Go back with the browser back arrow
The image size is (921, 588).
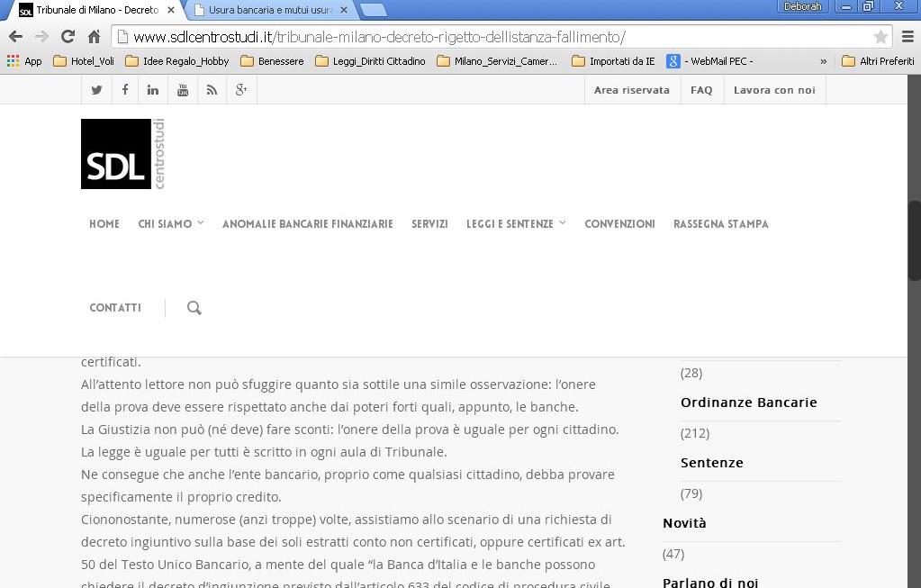pyautogui.click(x=16, y=36)
